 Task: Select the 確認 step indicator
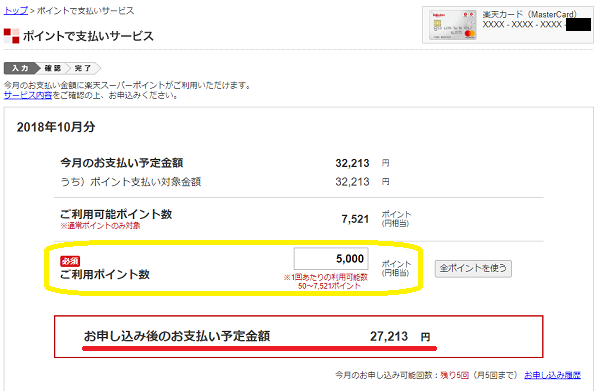coord(53,68)
